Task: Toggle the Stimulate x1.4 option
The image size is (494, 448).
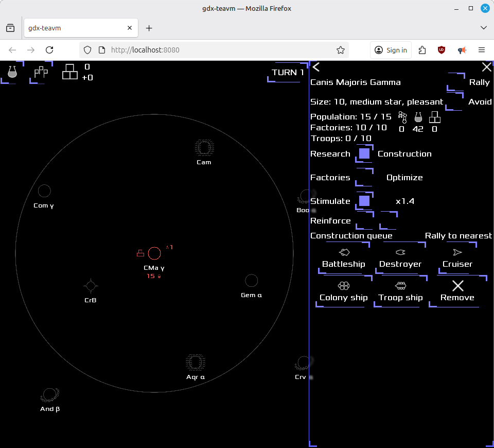Action: pyautogui.click(x=364, y=201)
